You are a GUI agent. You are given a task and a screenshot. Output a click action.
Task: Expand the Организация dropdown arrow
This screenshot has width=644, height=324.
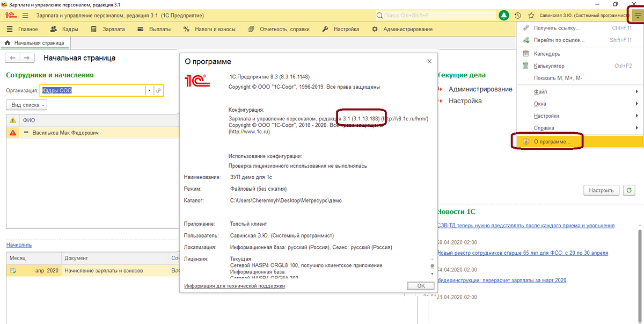[x=149, y=91]
